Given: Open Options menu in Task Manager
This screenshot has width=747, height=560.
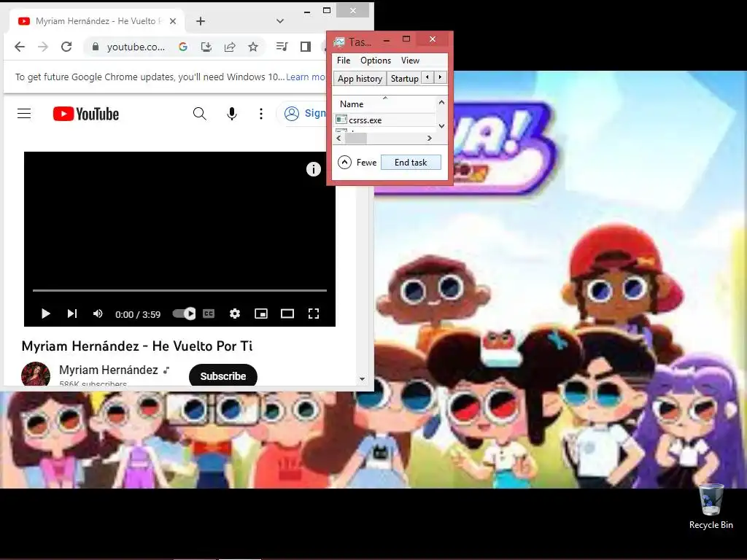Looking at the screenshot, I should tap(376, 61).
